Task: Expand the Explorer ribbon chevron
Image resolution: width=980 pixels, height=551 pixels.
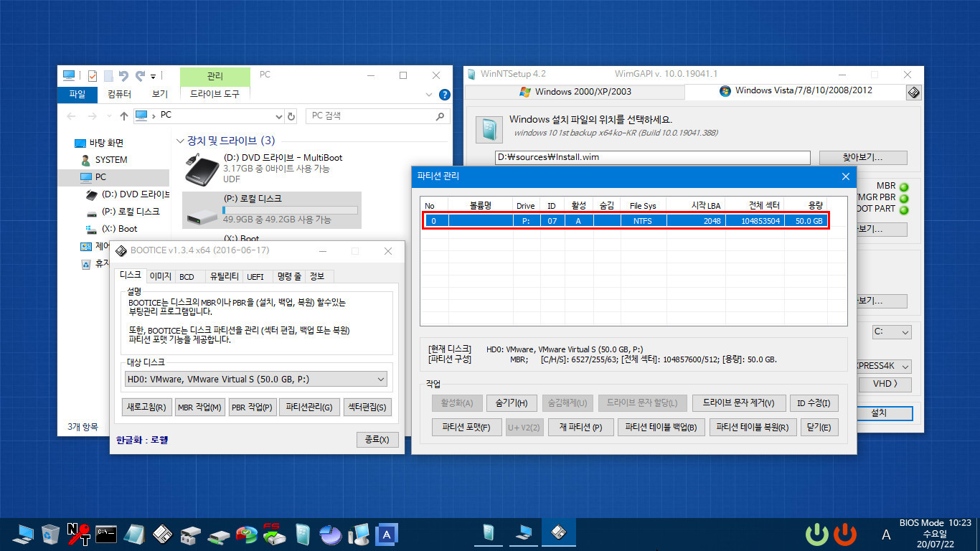Action: pyautogui.click(x=430, y=94)
